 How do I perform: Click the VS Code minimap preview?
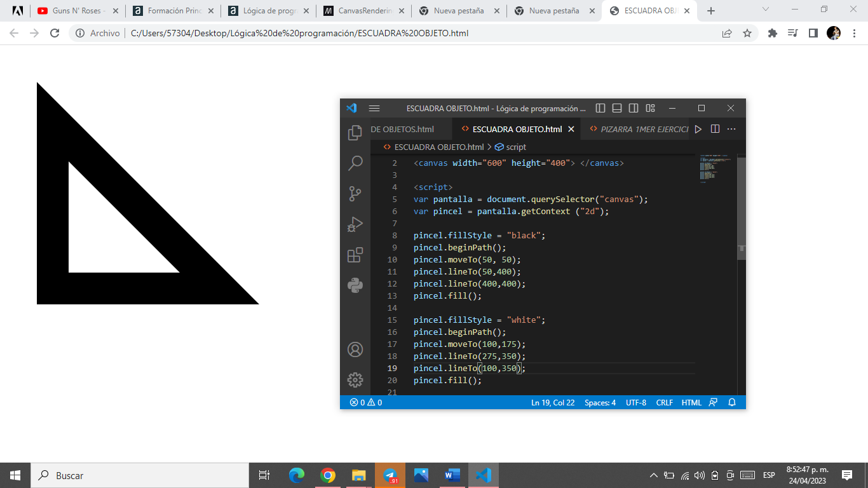tap(717, 168)
